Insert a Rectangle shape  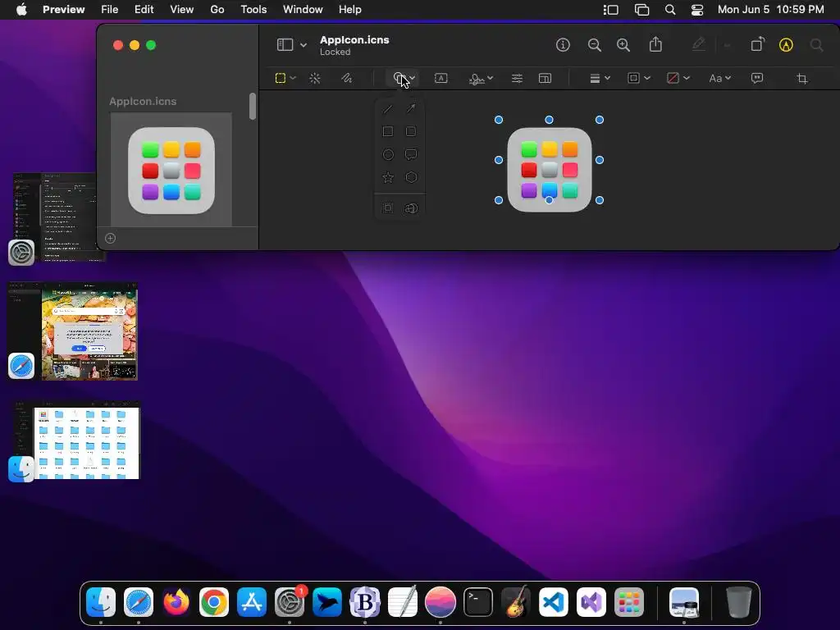(x=388, y=131)
